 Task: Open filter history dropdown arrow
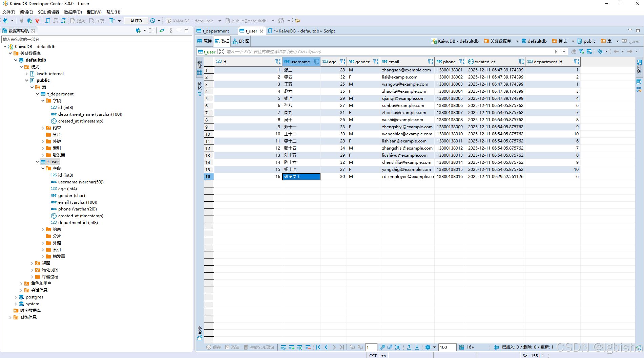564,51
